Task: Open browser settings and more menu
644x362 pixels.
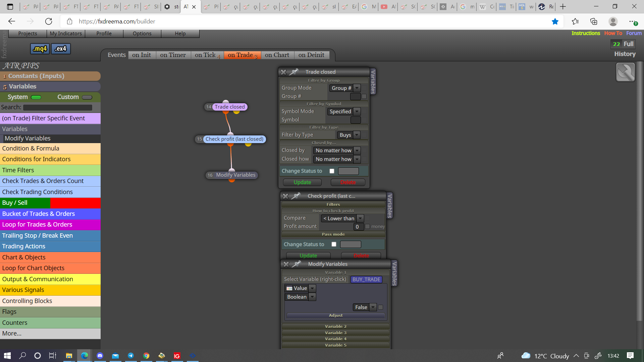Action: [632, 21]
